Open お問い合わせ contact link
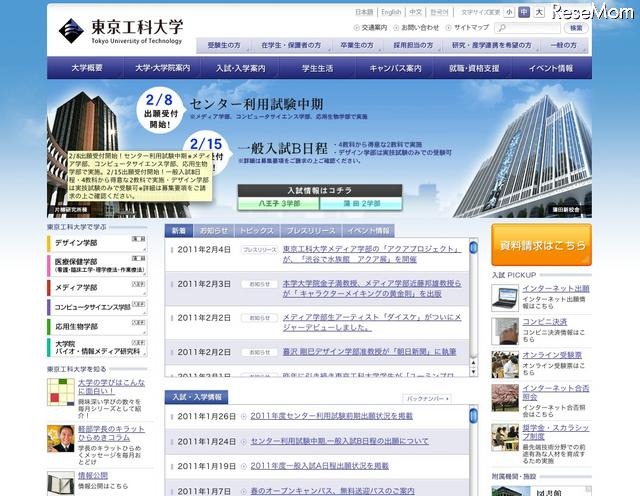 [416, 28]
